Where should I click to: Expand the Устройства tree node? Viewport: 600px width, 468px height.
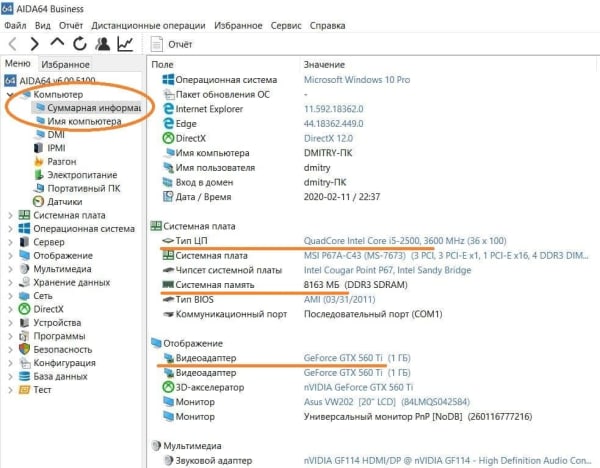[10, 323]
